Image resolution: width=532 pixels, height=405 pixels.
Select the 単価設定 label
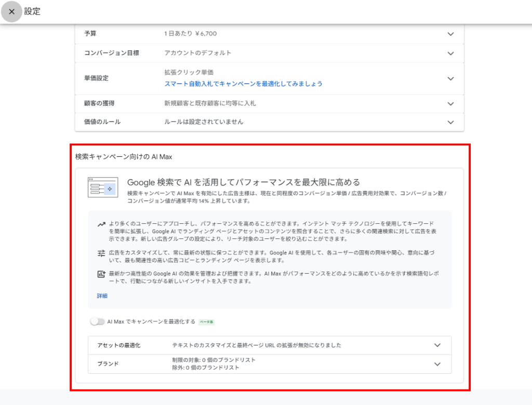(x=96, y=78)
